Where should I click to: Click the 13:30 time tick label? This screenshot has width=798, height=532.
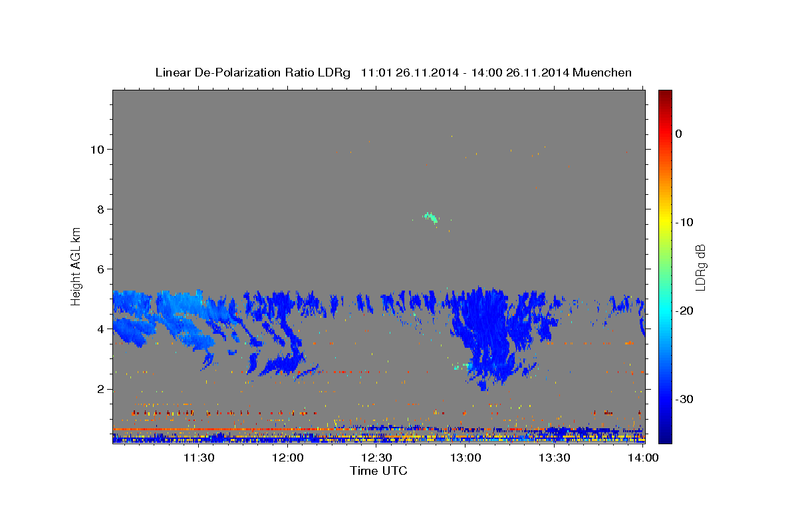pos(554,458)
